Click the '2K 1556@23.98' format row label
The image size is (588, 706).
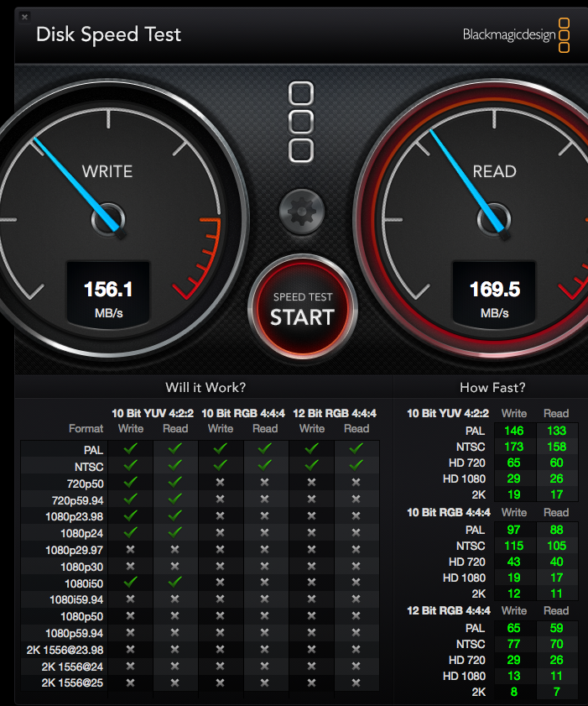65,650
